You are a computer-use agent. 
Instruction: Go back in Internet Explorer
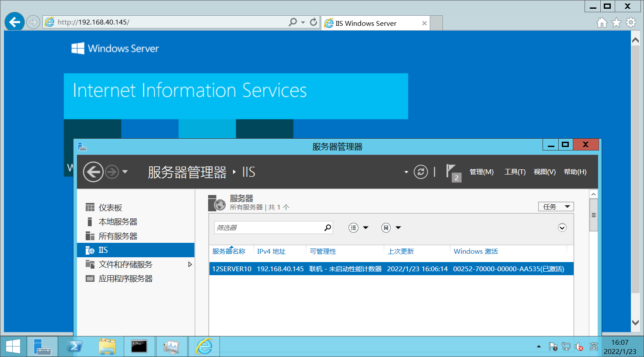[14, 22]
